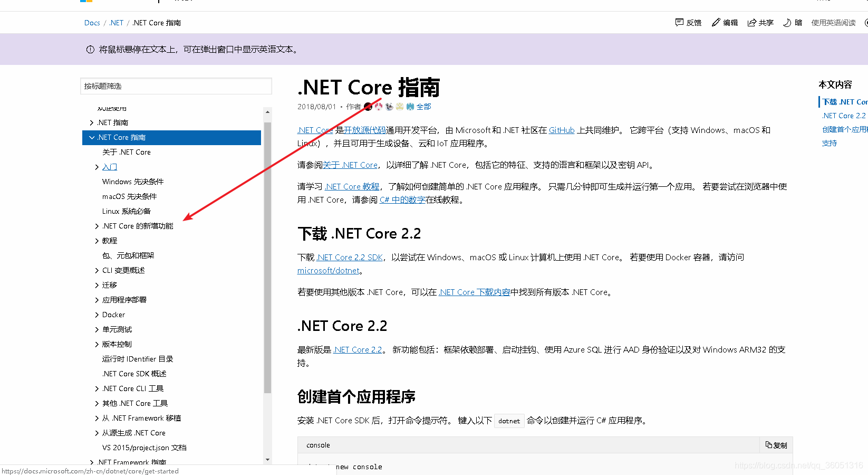868x475 pixels.
Task: Expand the CLI 变更概述 tree node
Action: coord(97,270)
